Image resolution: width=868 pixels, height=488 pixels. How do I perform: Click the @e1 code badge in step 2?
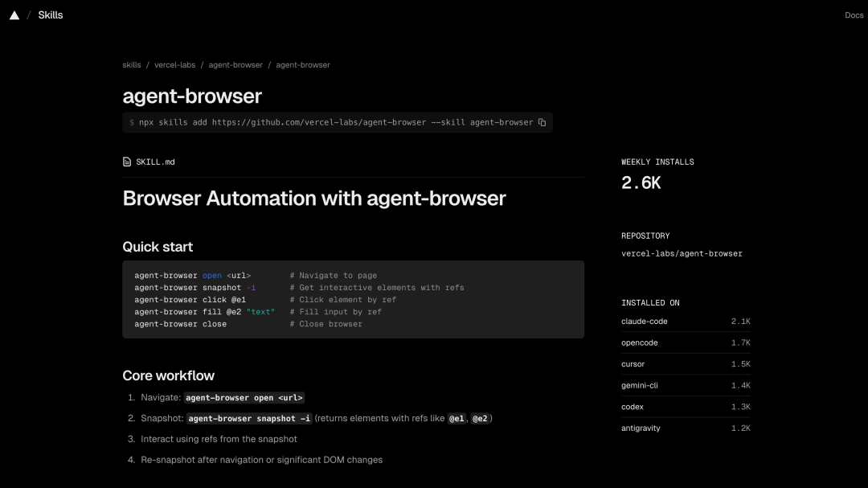(x=457, y=418)
